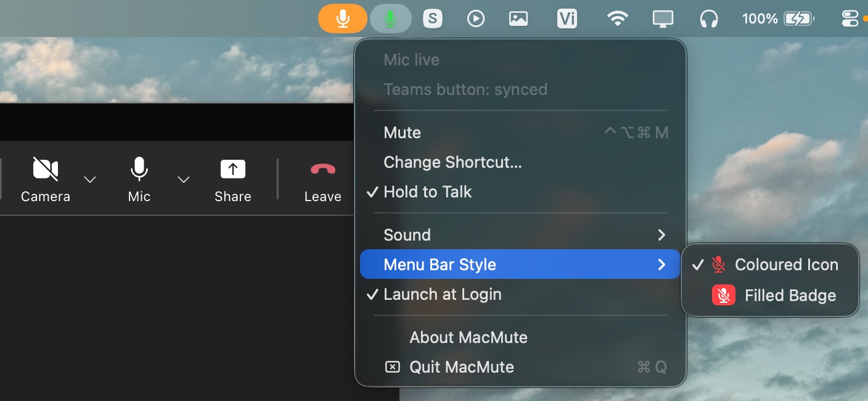The image size is (868, 401).
Task: Select Filled Badge menu bar style
Action: [x=770, y=296]
